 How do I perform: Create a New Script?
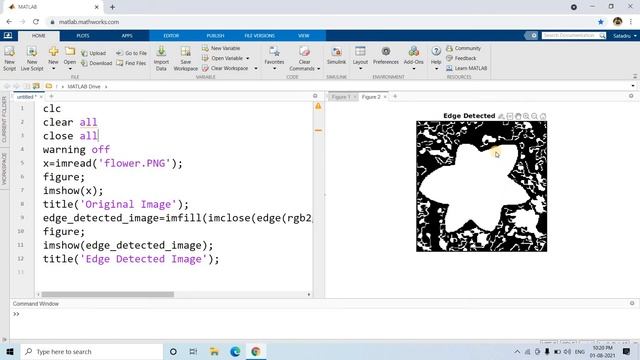9,57
